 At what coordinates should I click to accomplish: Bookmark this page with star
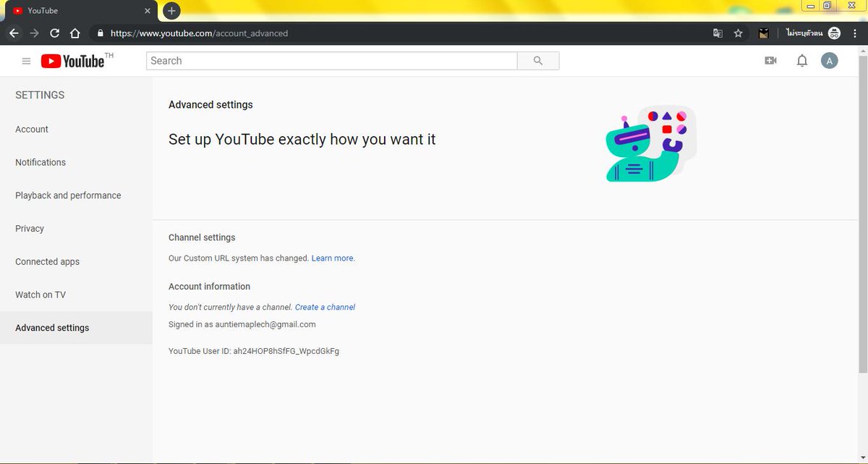tap(738, 33)
